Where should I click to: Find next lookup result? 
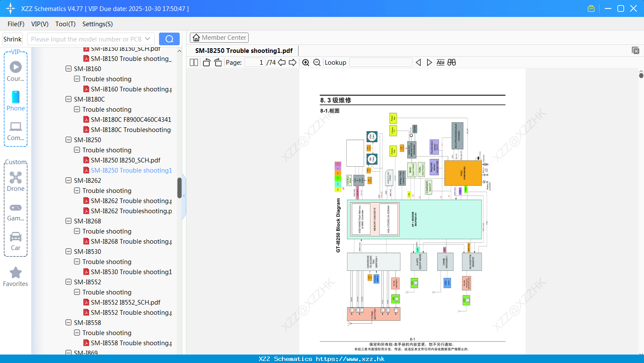click(x=429, y=62)
